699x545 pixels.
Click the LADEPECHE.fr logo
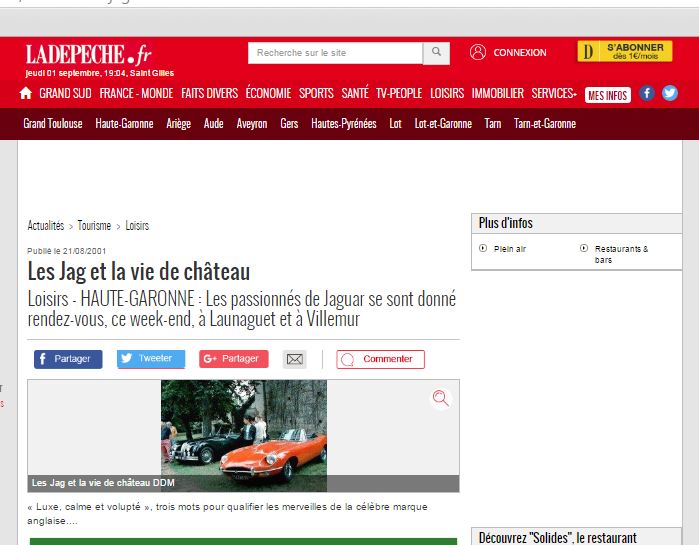click(88, 54)
